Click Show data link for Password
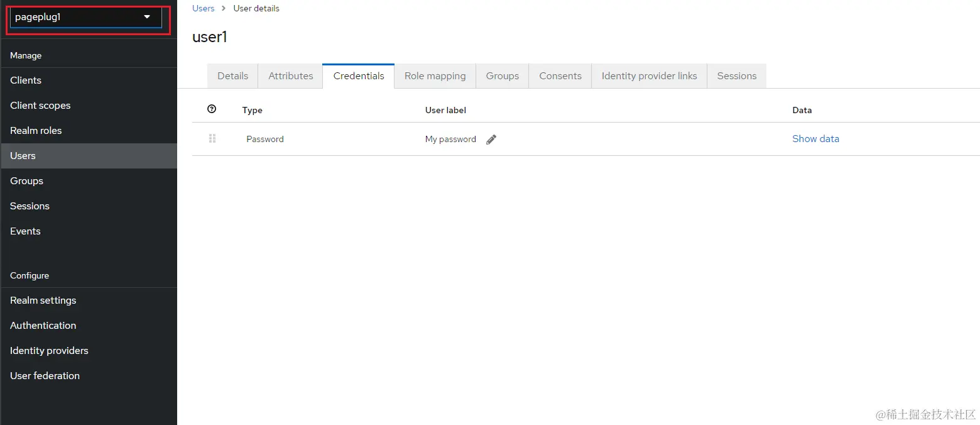The height and width of the screenshot is (425, 980). (x=815, y=139)
